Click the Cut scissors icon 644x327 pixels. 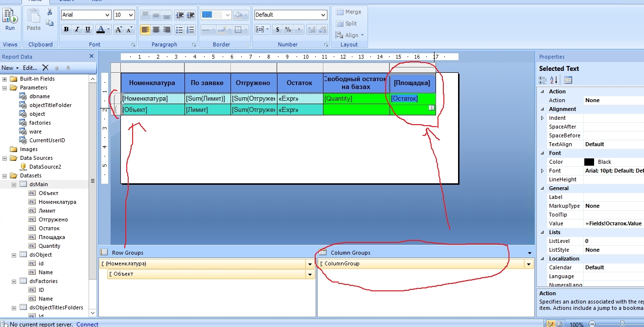[49, 12]
